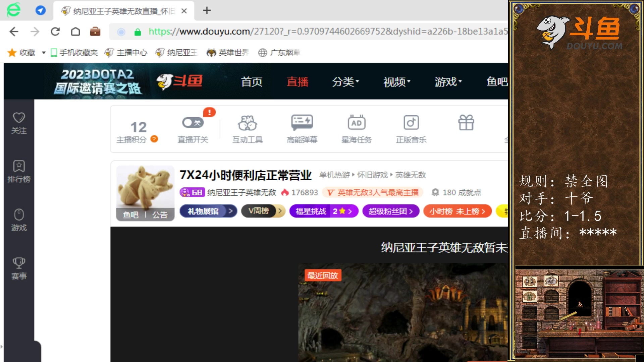Image resolution: width=644 pixels, height=362 pixels.
Task: Expand the 视频 navigation dropdown
Action: click(397, 81)
